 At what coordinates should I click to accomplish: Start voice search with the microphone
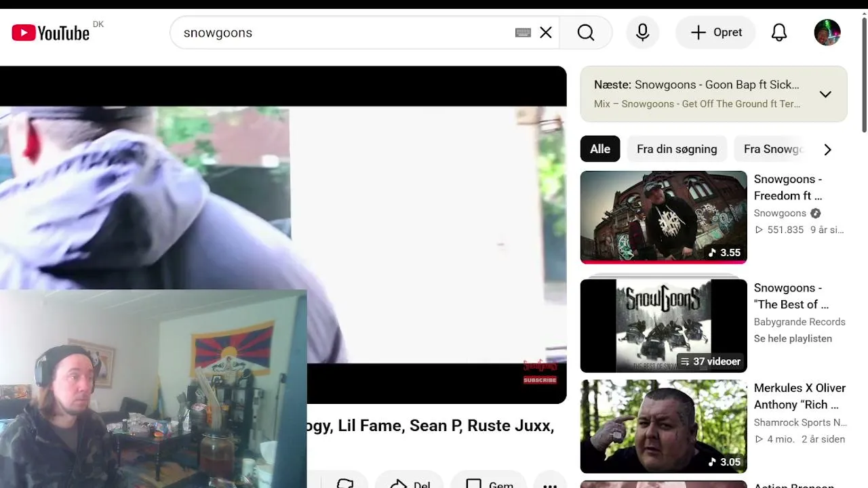[643, 33]
